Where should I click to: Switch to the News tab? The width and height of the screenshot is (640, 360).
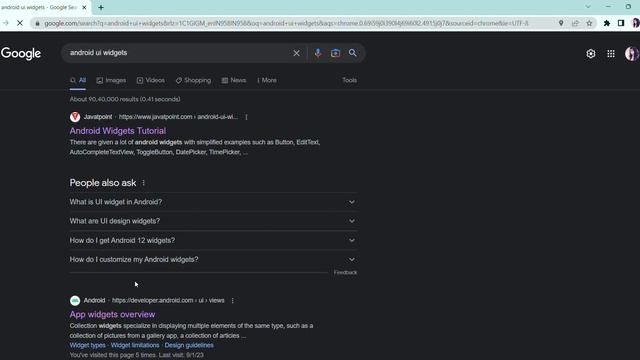coord(234,80)
